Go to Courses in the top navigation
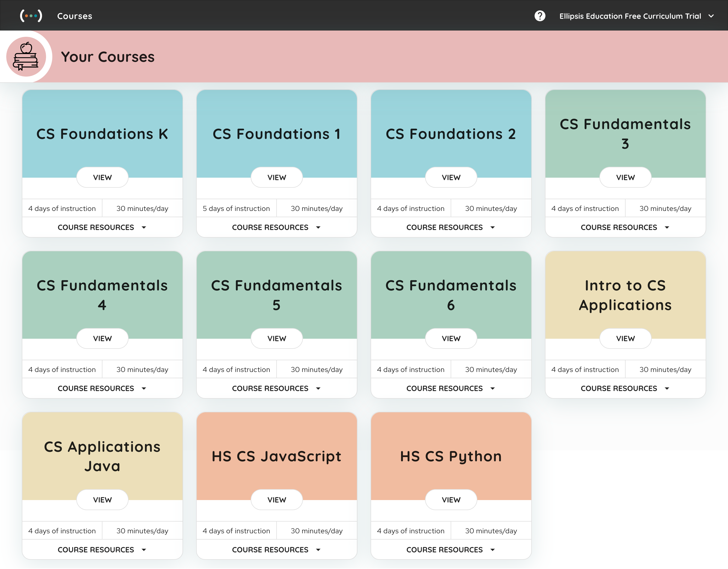Viewport: 728px width, 569px height. 75,16
